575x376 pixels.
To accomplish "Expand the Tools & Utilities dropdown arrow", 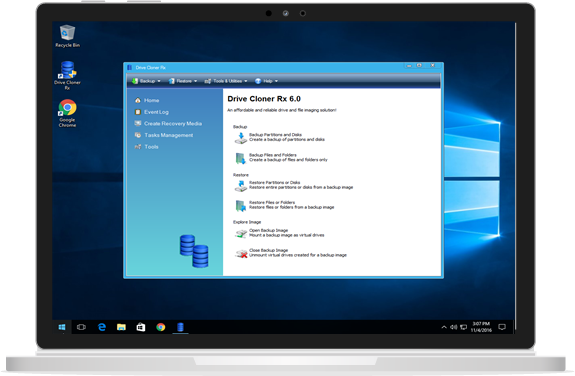I will click(246, 81).
